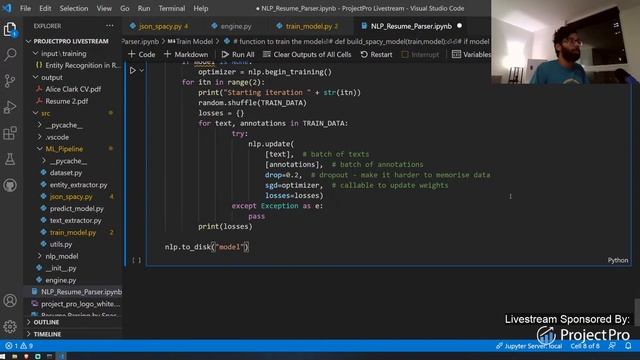
Task: Restart the notebook kernel
Action: [376, 54]
